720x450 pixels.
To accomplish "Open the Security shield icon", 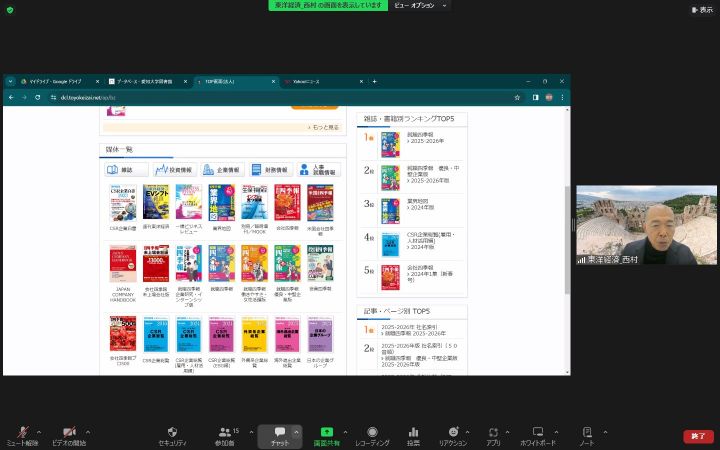I will click(x=172, y=431).
